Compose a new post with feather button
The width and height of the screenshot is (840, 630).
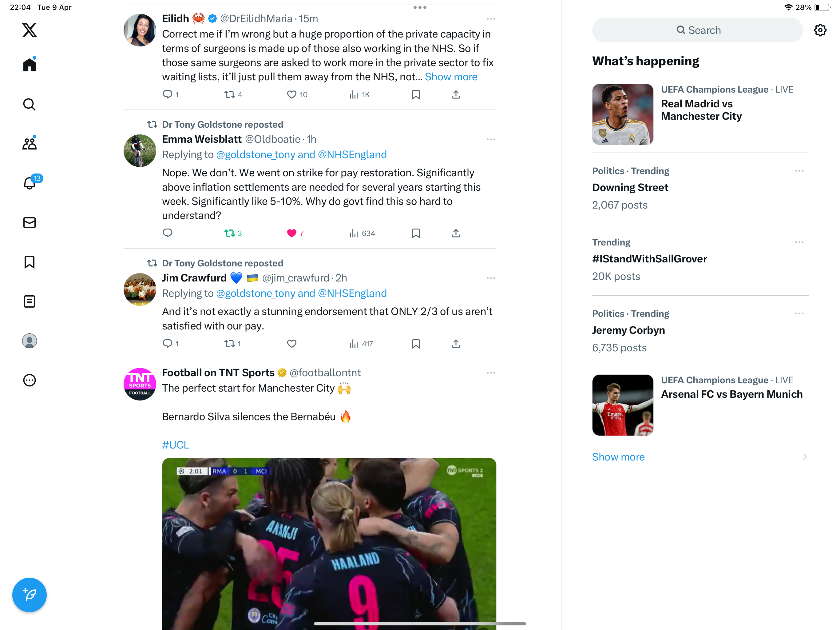pos(30,595)
